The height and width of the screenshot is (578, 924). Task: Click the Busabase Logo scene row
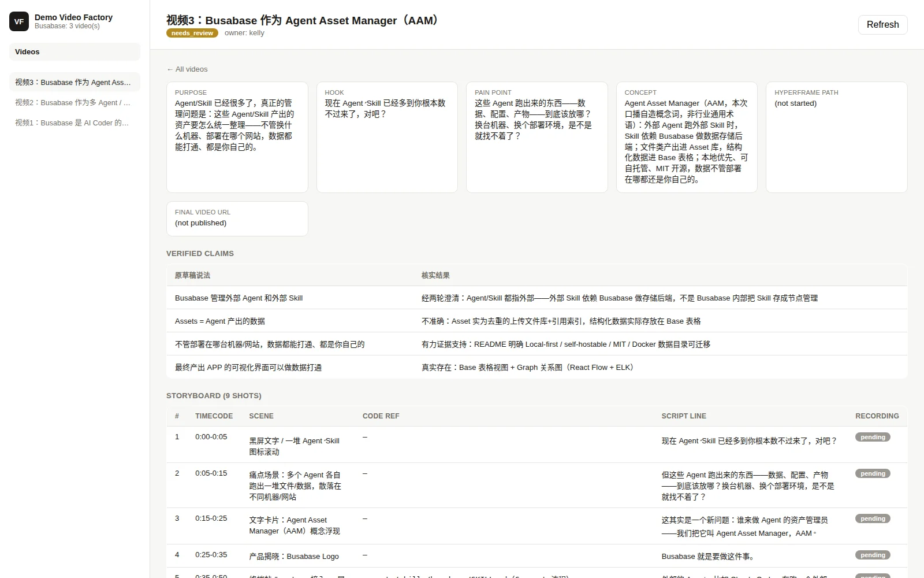(x=536, y=555)
